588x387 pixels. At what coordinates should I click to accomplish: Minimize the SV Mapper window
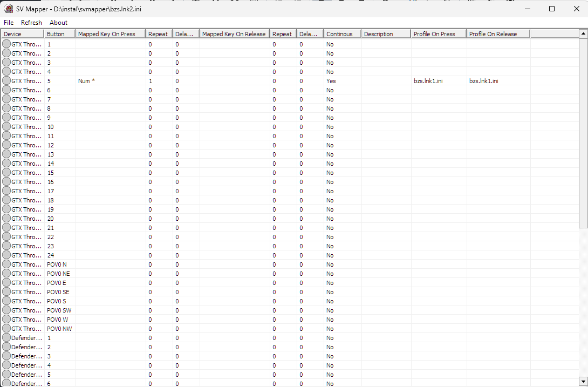[527, 9]
